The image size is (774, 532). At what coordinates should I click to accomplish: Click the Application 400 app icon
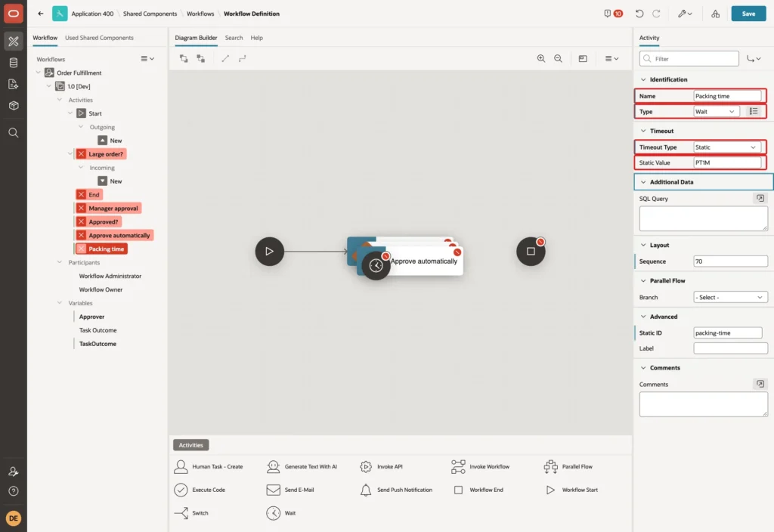60,14
